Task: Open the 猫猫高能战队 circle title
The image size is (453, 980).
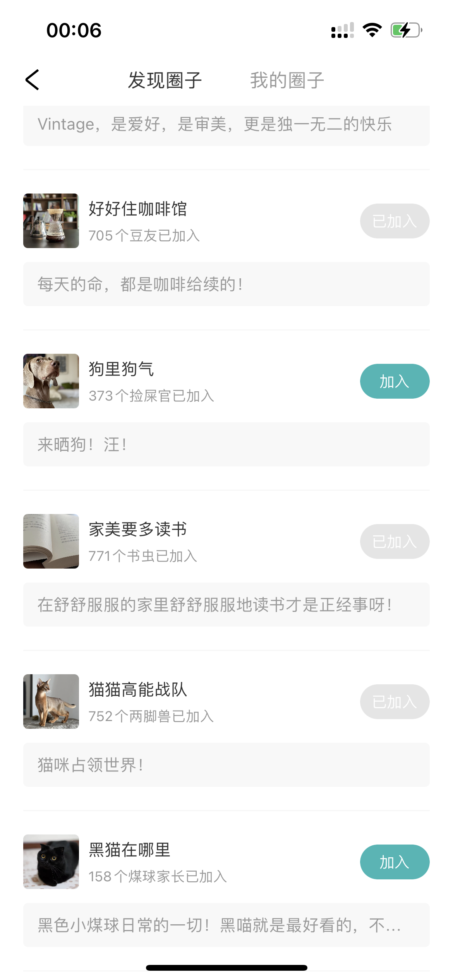Action: pyautogui.click(x=138, y=690)
